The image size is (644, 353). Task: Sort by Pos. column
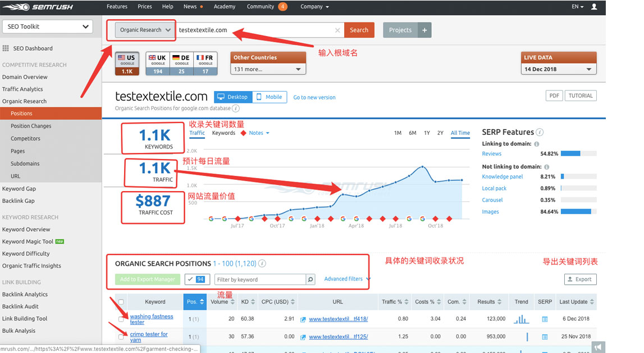point(195,302)
